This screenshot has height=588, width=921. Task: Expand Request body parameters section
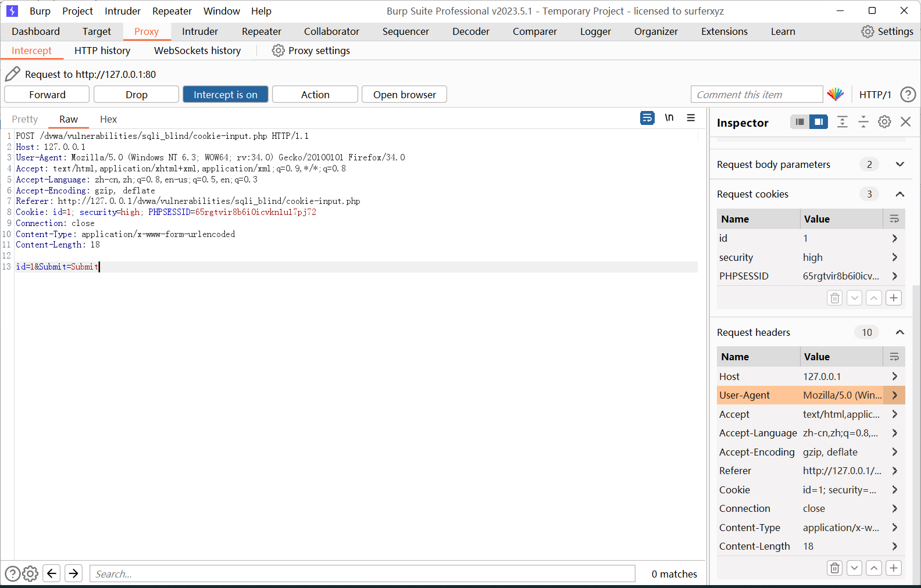point(900,164)
